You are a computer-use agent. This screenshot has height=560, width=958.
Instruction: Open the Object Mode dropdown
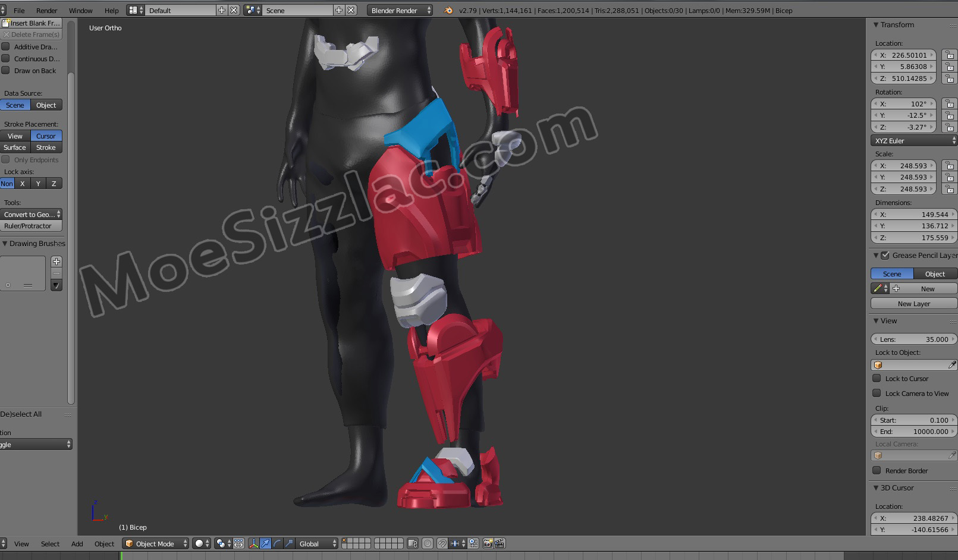[156, 543]
